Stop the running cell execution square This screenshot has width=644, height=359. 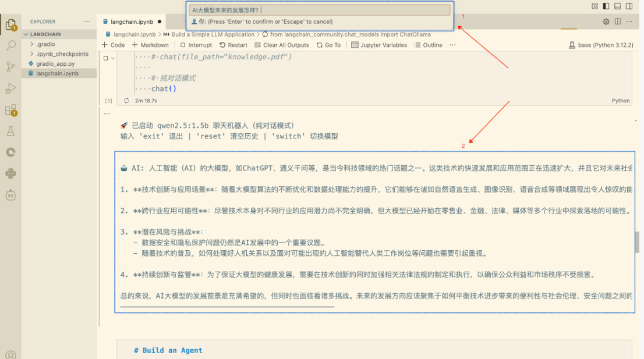[x=105, y=58]
